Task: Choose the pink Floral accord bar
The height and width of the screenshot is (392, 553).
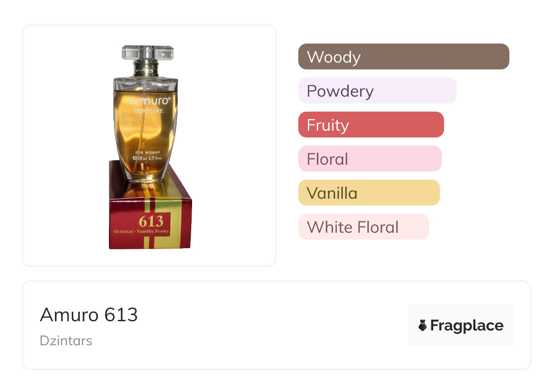Action: tap(370, 159)
